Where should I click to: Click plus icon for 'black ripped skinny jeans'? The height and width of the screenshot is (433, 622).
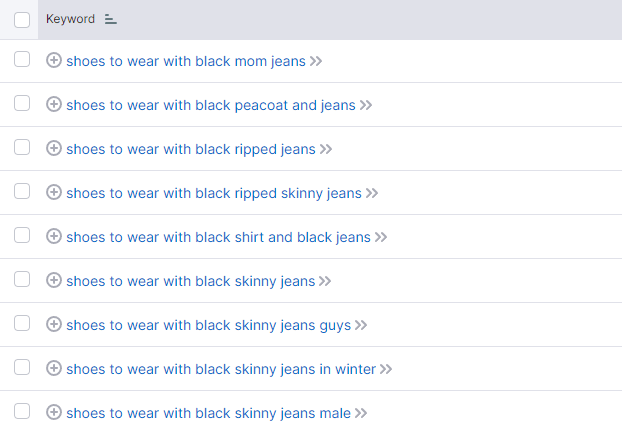(x=54, y=193)
